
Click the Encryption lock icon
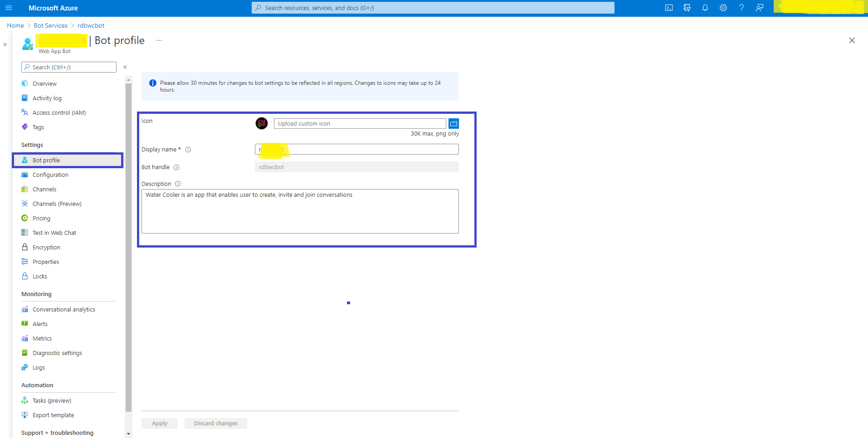coord(25,247)
